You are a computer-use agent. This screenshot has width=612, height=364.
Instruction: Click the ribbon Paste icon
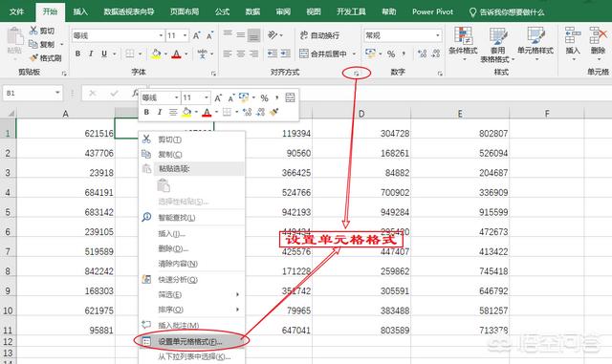click(x=15, y=37)
